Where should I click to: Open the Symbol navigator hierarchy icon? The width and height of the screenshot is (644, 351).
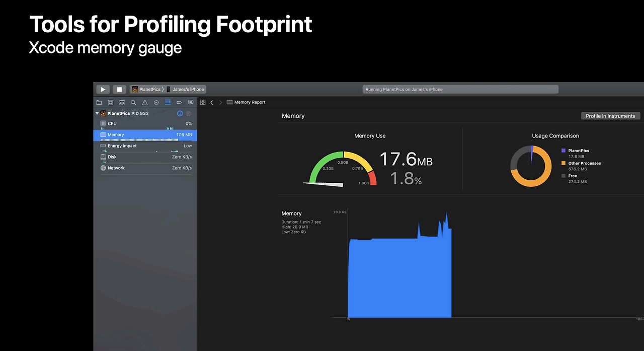coord(122,102)
